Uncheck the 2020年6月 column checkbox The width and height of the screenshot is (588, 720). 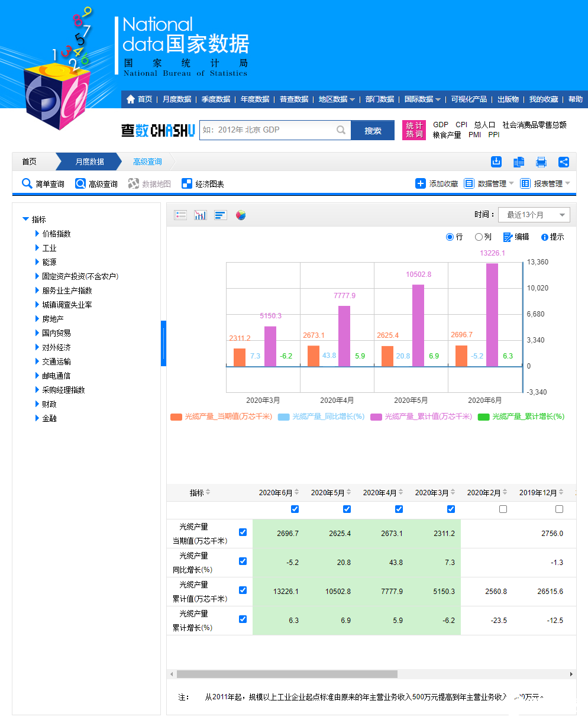294,509
